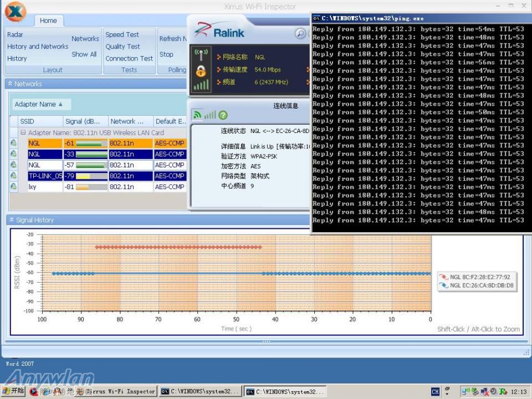Click network icon of the -57 NGL row
This screenshot has height=399, width=532.
(13, 165)
